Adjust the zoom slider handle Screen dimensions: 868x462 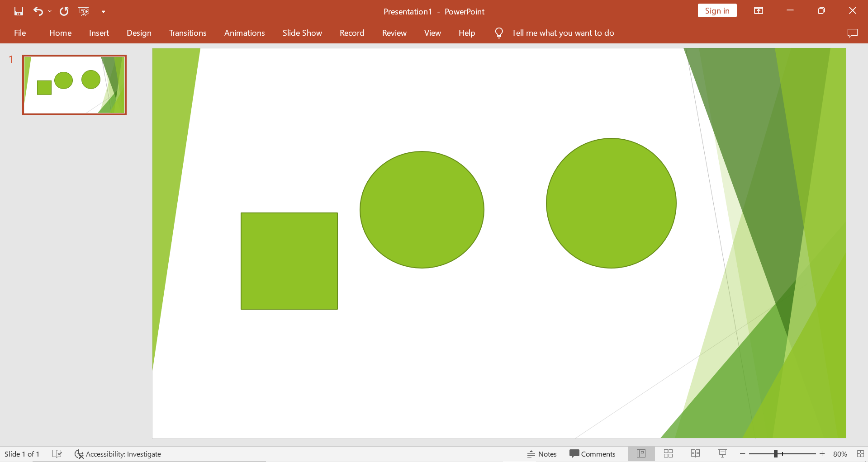[775, 454]
